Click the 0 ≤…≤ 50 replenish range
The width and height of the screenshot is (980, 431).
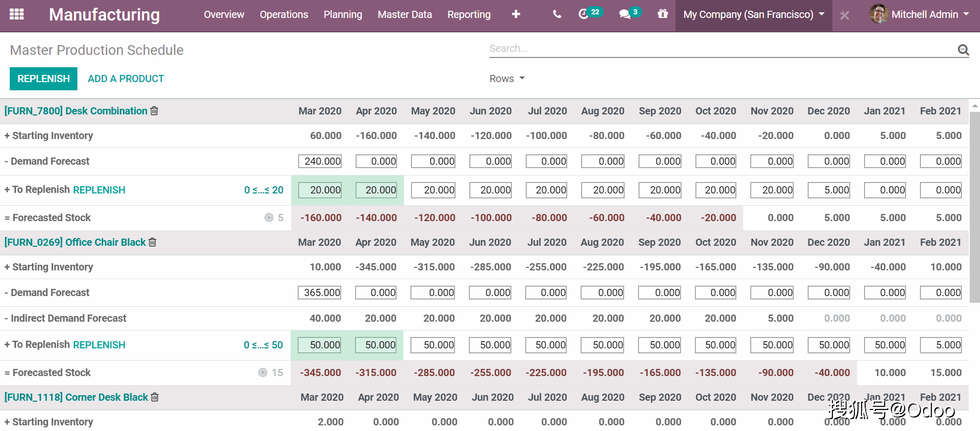point(263,345)
